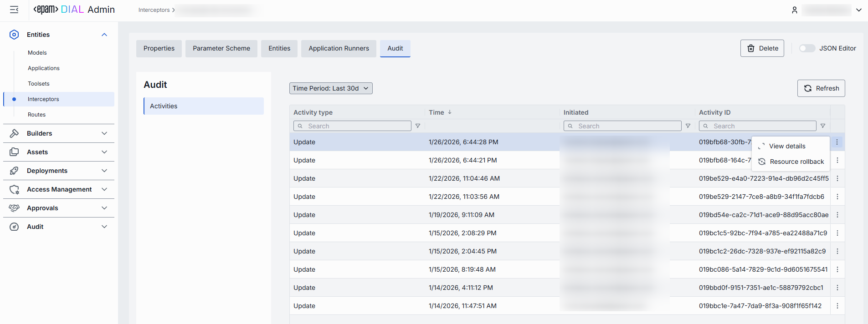This screenshot has height=324, width=868.
Task: Open row menu for 1/19/2026, 9:11:09 AM update
Action: [x=837, y=215]
